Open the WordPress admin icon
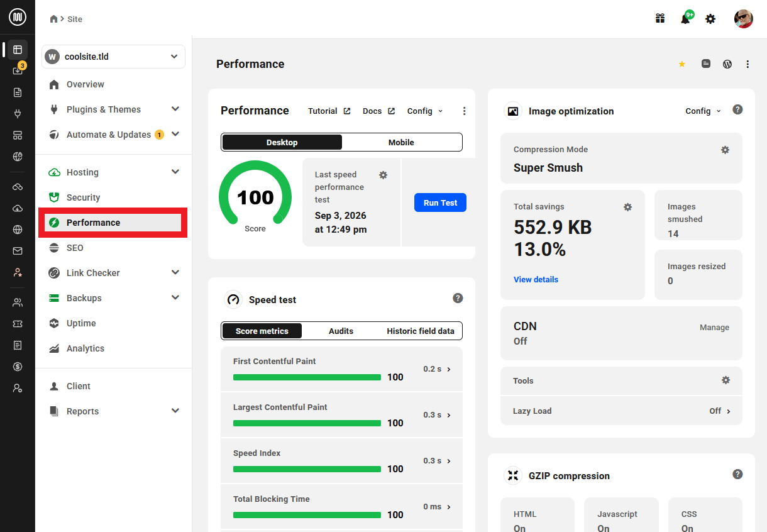This screenshot has height=532, width=767. click(727, 64)
